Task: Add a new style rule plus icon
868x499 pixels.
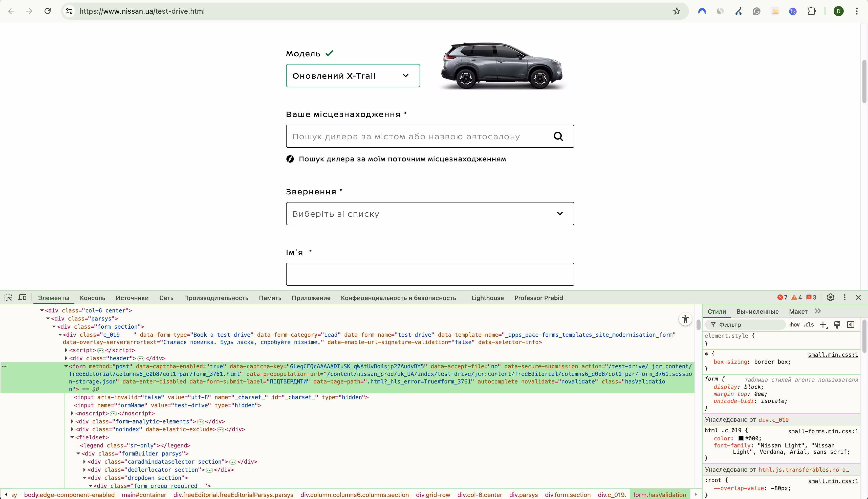Action: pos(823,325)
